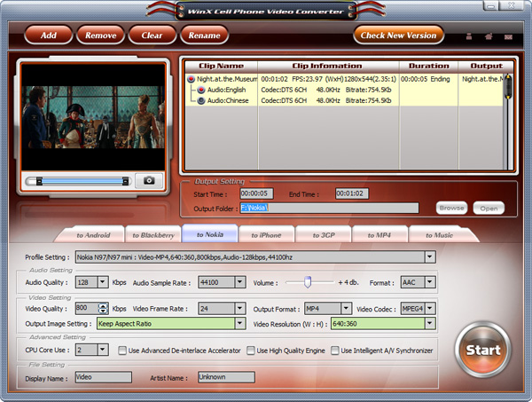Open the Output Format MP4 dropdown
Image resolution: width=532 pixels, height=402 pixels.
coord(346,308)
